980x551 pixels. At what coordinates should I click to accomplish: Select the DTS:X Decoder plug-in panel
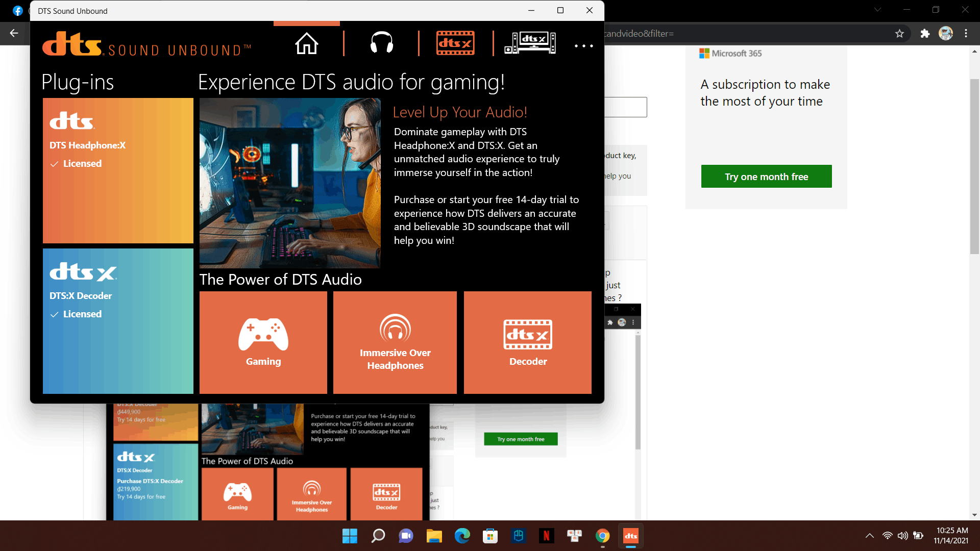click(x=118, y=320)
